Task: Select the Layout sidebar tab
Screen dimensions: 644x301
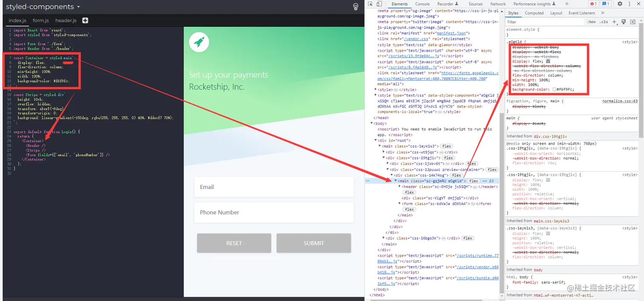Action: [x=556, y=13]
